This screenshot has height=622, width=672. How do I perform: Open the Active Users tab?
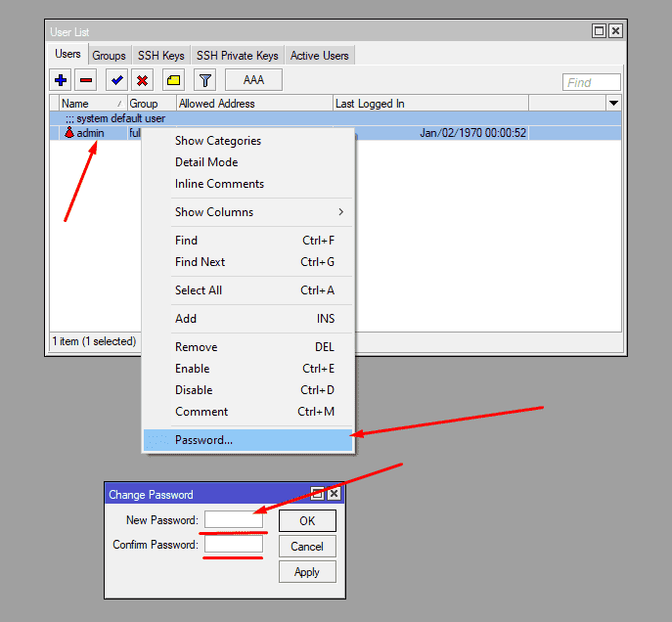coord(320,56)
